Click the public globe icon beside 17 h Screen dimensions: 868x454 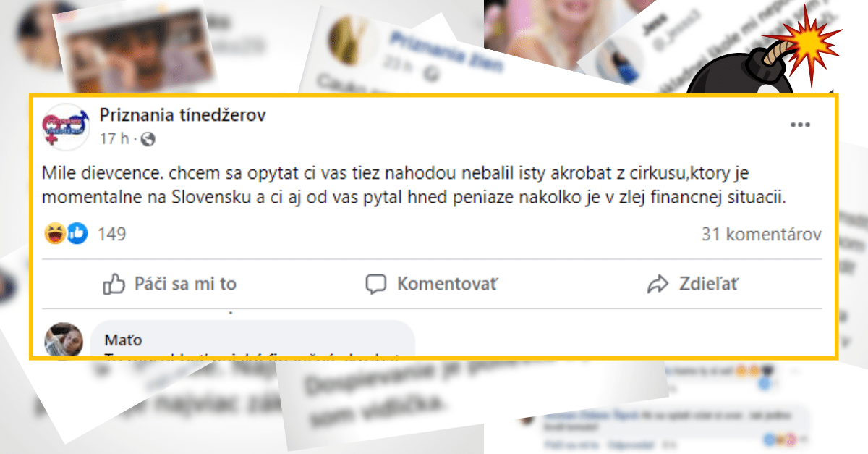pos(147,138)
